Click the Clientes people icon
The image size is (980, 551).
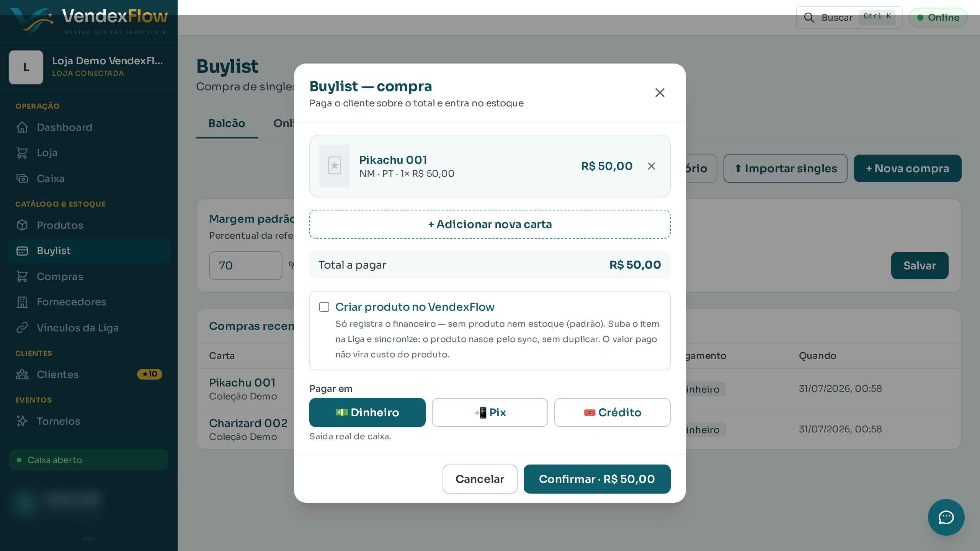pyautogui.click(x=22, y=375)
